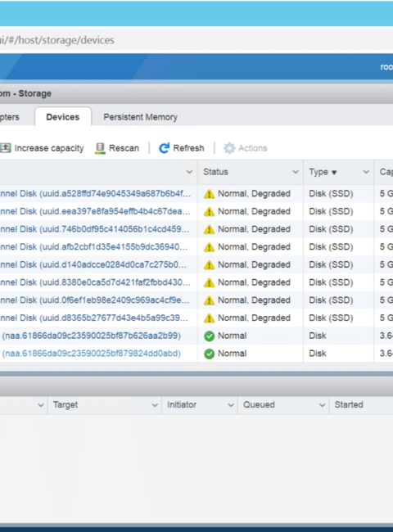Click the Increase capacity label
The width and height of the screenshot is (393, 532).
[49, 148]
